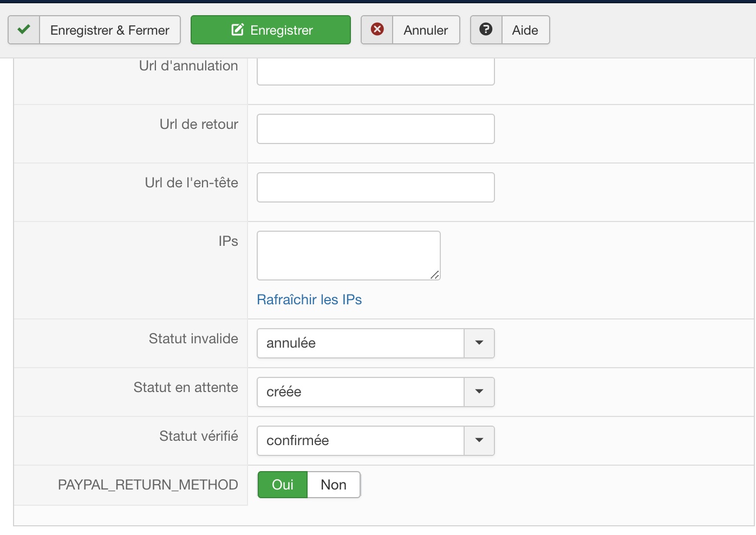Open the Statut vérifié dropdown arrow
This screenshot has width=756, height=535.
click(x=479, y=440)
